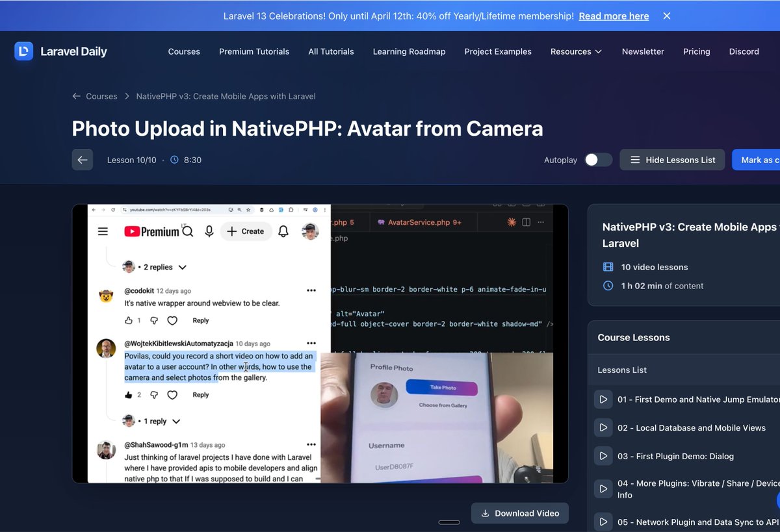Click the play icon next to lesson 05
The width and height of the screenshot is (780, 532).
click(x=603, y=522)
